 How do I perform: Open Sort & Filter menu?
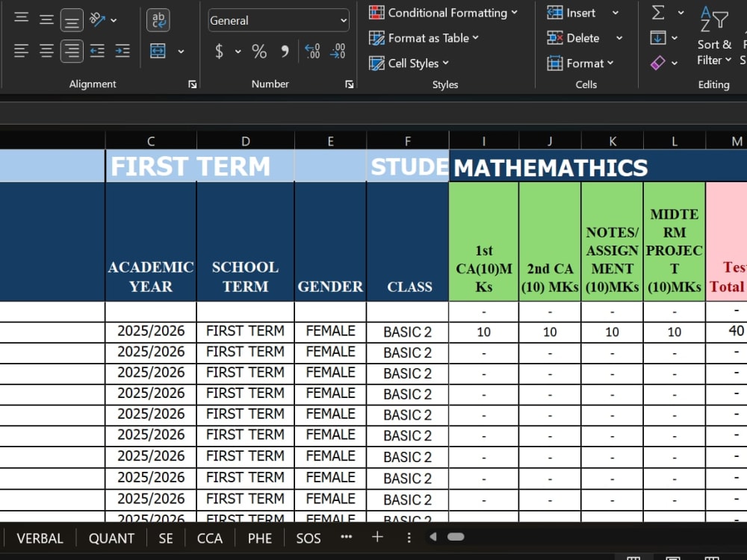coord(714,36)
